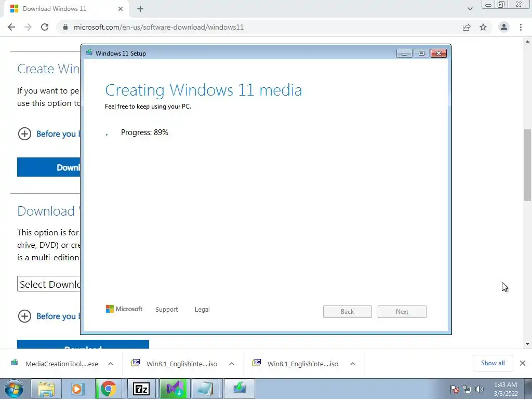Open the Windows Start orb
Viewport: 532px width, 399px height.
14,389
